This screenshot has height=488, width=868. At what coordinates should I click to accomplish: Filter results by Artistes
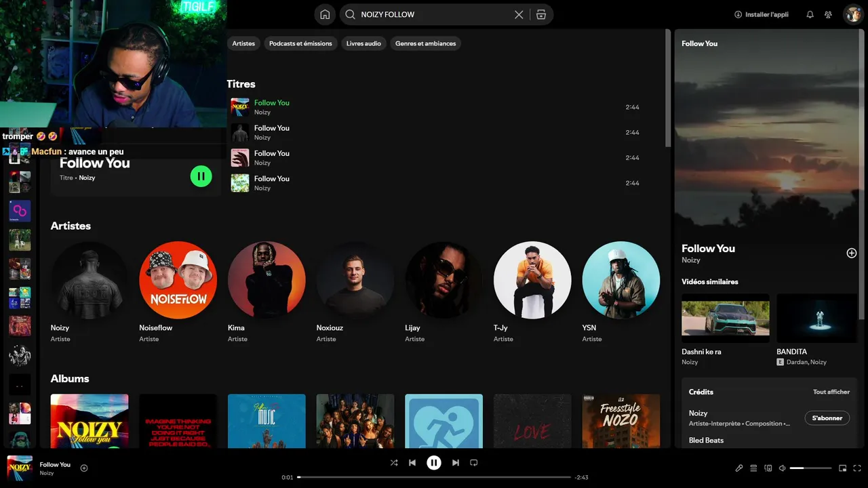[x=243, y=43]
